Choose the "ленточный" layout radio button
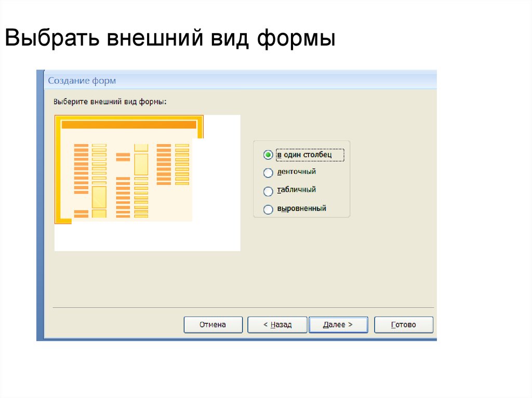 click(268, 173)
